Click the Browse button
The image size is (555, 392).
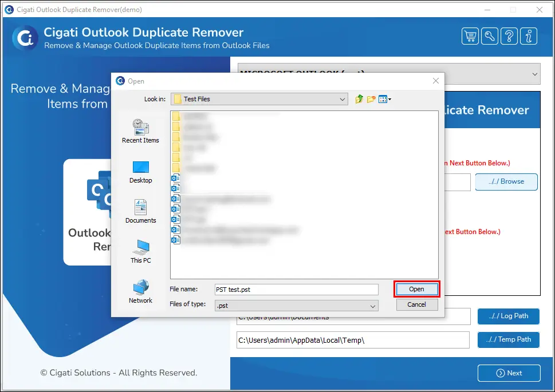[506, 182]
